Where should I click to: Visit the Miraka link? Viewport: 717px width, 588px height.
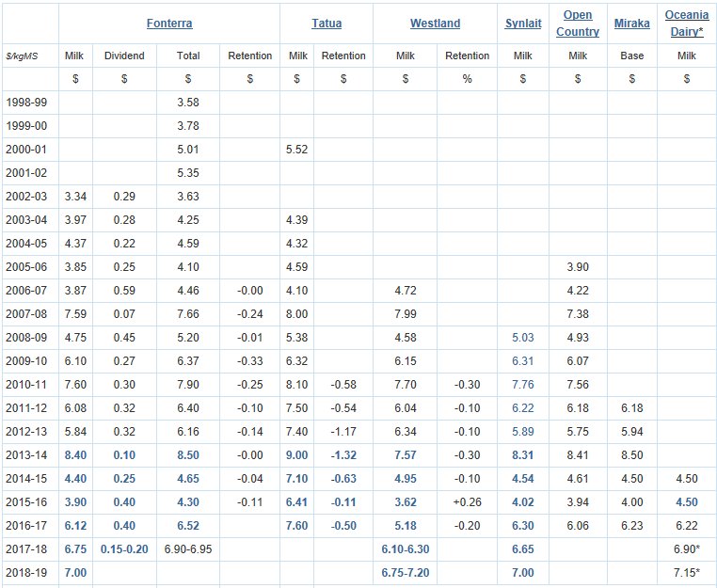point(632,24)
